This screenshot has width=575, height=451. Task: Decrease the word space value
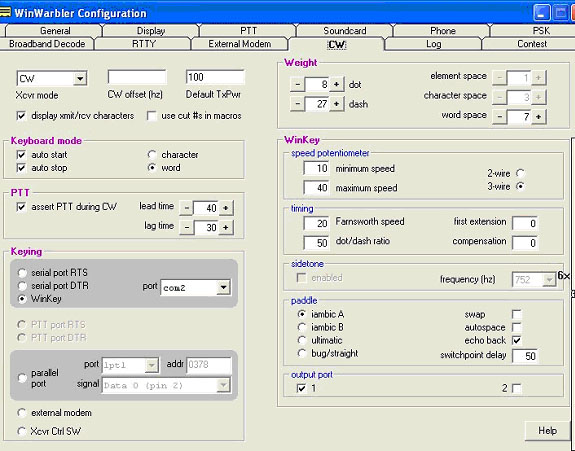499,117
